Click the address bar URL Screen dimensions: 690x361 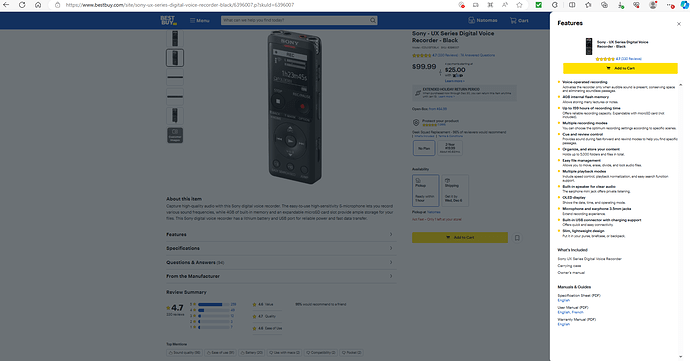coord(180,5)
